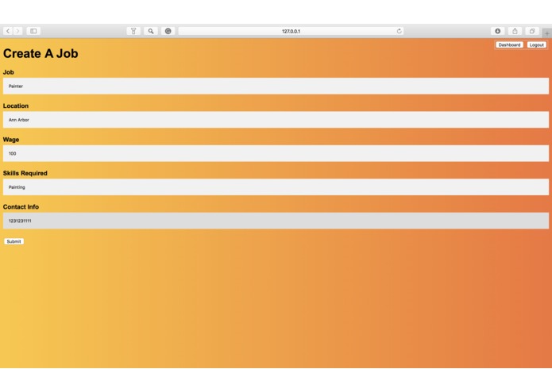The width and height of the screenshot is (552, 392).
Task: Click the Submit button
Action: point(14,241)
